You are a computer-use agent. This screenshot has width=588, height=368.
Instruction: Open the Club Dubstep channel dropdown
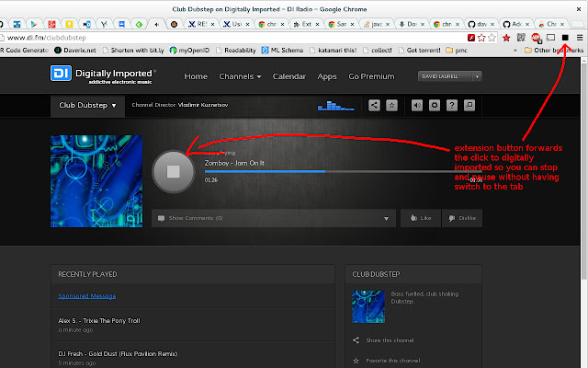coord(88,106)
